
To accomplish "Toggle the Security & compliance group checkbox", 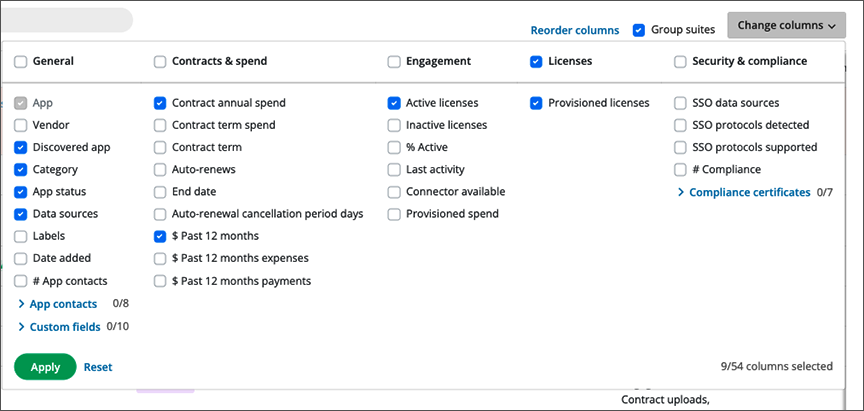I will point(680,61).
